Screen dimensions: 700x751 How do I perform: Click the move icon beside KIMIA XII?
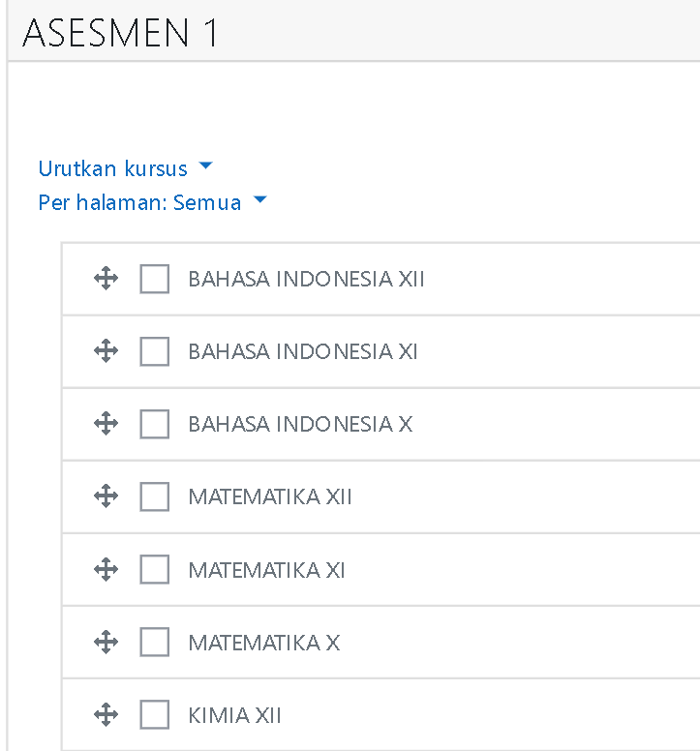(x=106, y=715)
